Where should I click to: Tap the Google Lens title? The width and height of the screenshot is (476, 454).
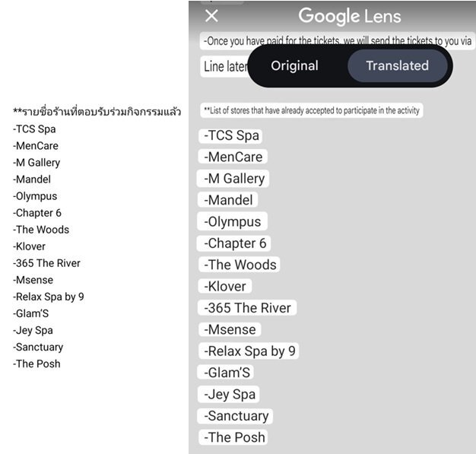tap(350, 16)
